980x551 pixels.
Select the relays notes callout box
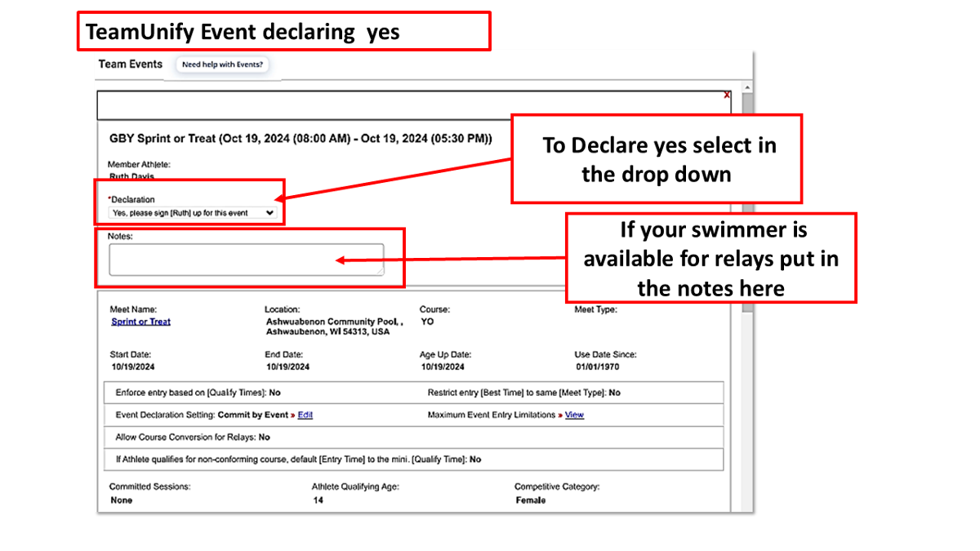[x=710, y=258]
